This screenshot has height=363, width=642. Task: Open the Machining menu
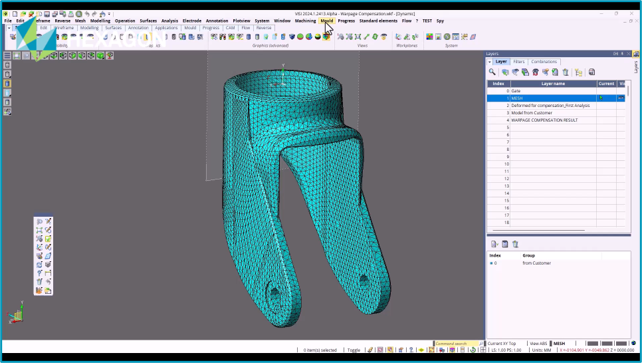(x=305, y=20)
